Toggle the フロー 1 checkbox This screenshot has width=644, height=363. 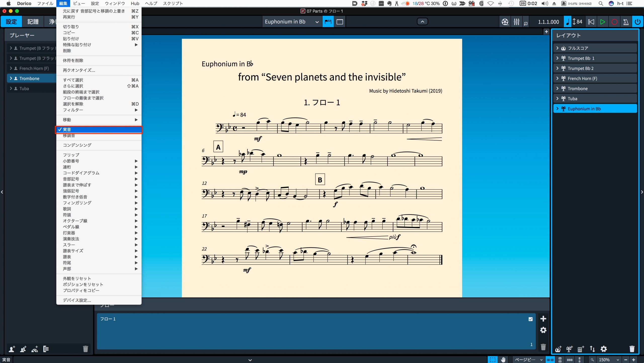pos(531,319)
